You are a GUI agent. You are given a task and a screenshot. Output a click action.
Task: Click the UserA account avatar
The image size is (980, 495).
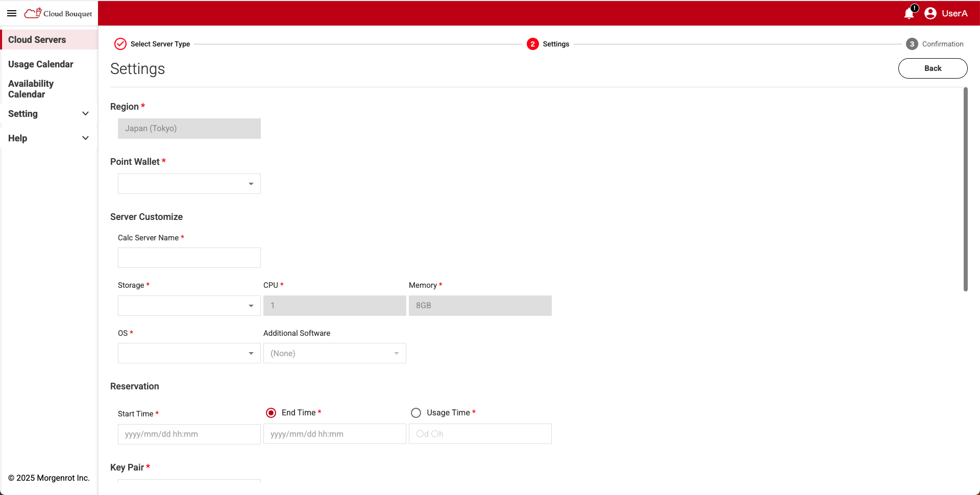[930, 13]
